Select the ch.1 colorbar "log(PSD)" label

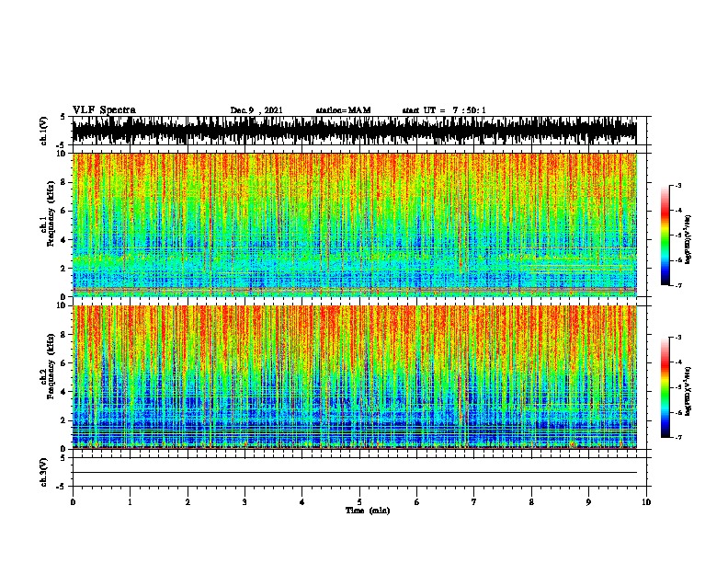(x=688, y=239)
